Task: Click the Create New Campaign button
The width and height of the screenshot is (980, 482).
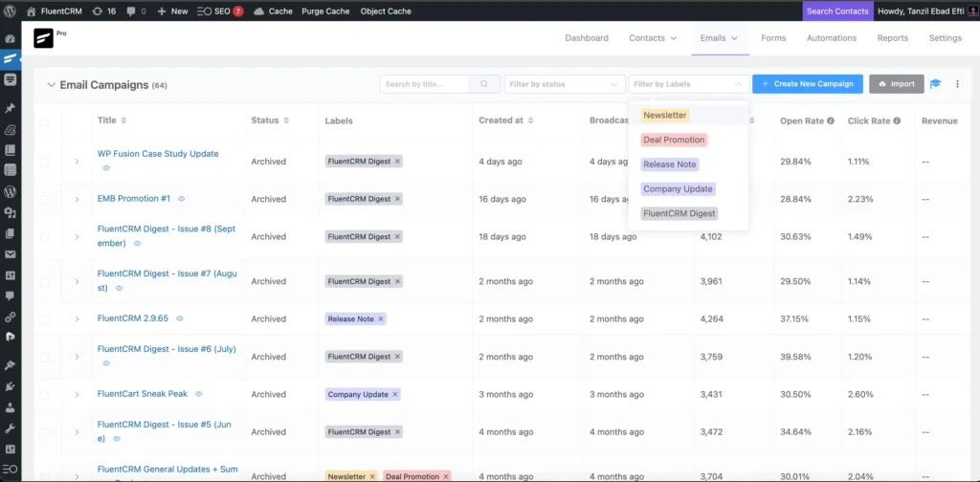Action: click(808, 84)
